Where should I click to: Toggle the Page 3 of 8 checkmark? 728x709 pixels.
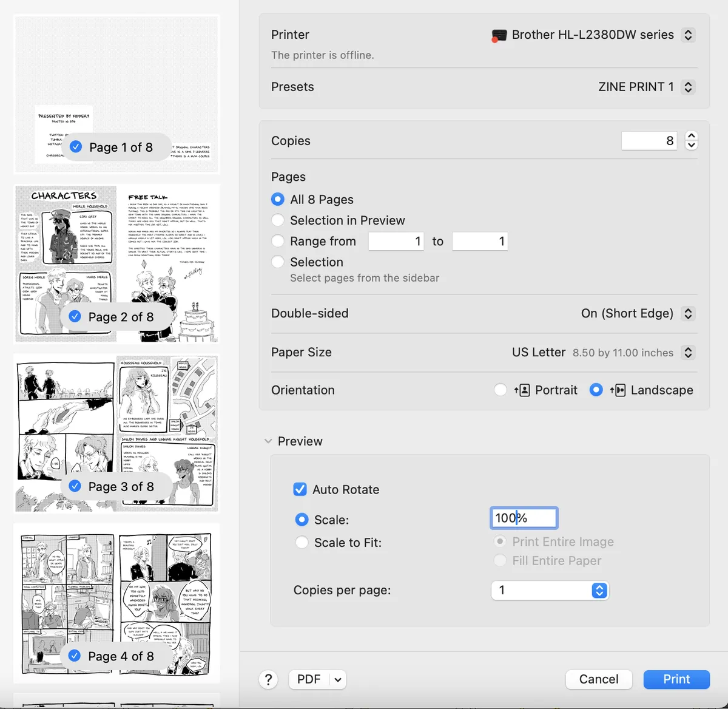pyautogui.click(x=75, y=486)
